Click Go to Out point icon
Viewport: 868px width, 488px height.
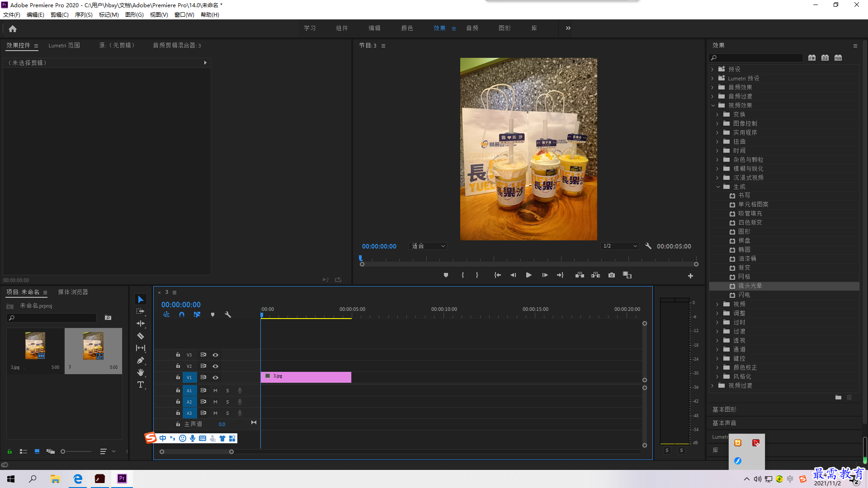point(560,275)
